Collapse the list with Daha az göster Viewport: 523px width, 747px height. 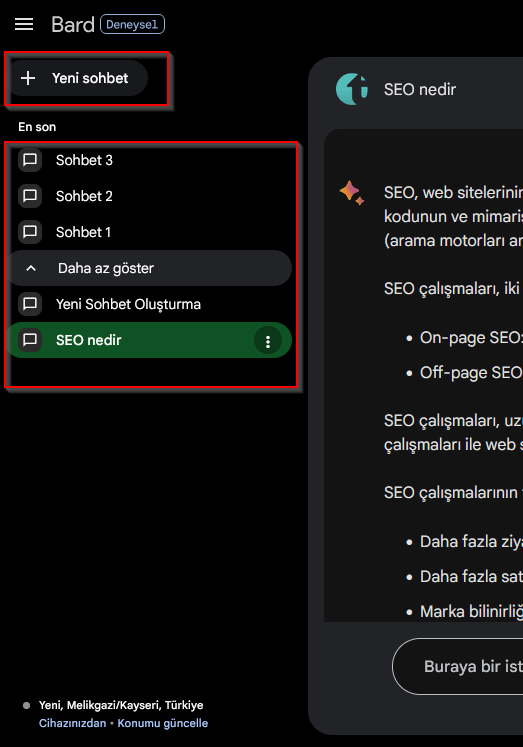tap(150, 268)
